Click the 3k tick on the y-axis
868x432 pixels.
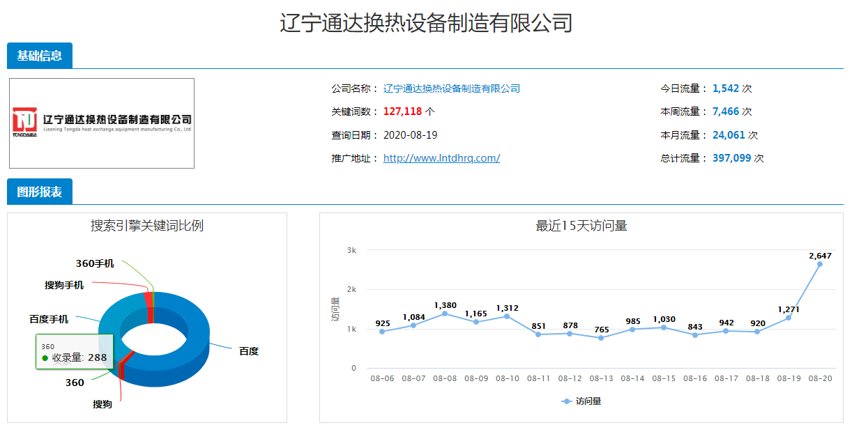(x=352, y=249)
